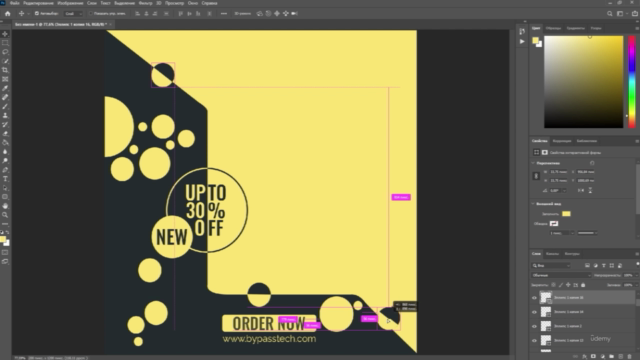Viewport: 640px width, 360px height.
Task: Click the toolbox foreground color swatch
Action: (3, 239)
